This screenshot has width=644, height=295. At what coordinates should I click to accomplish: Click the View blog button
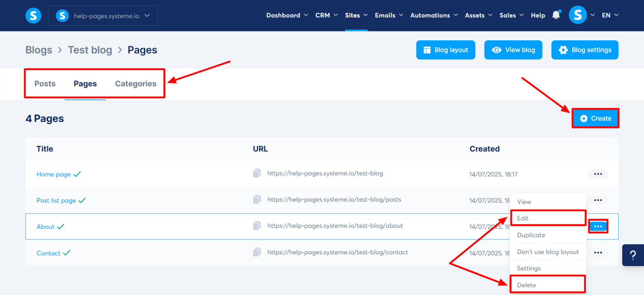[x=513, y=50]
